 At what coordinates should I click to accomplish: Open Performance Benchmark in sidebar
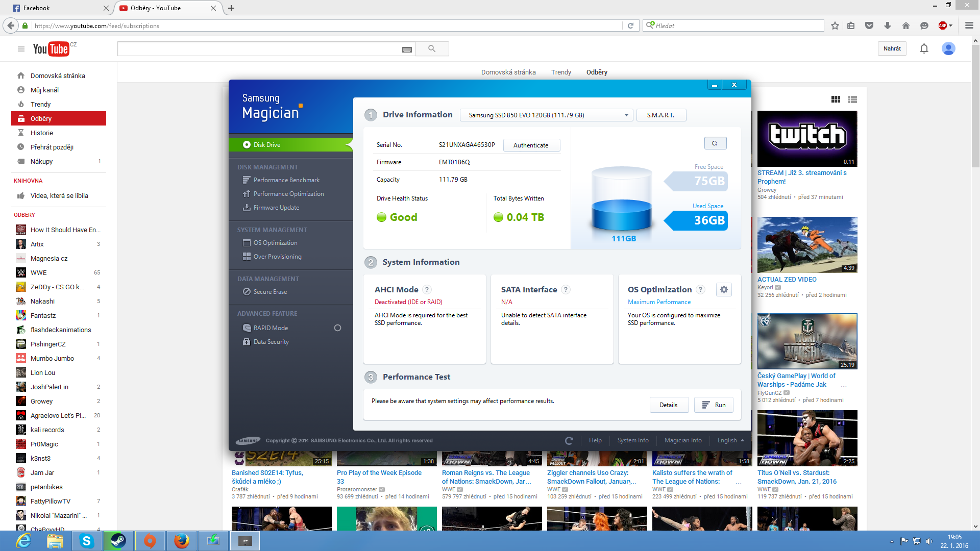(286, 180)
